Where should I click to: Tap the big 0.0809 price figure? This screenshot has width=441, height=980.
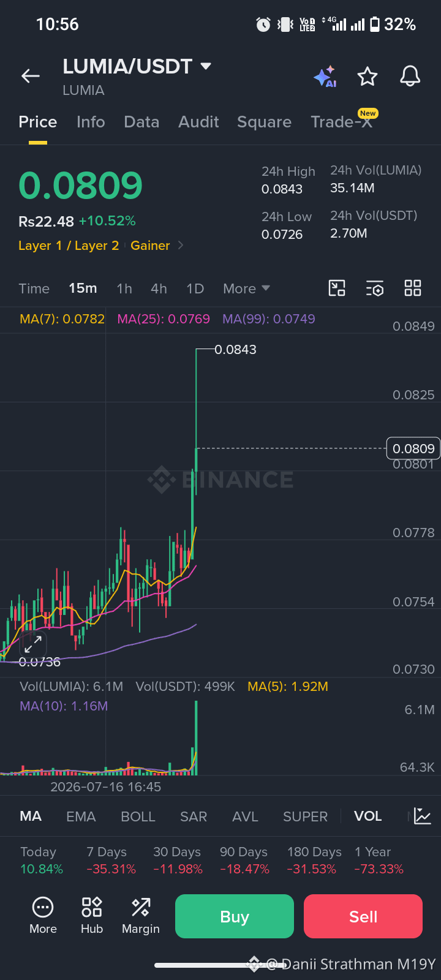pyautogui.click(x=80, y=186)
